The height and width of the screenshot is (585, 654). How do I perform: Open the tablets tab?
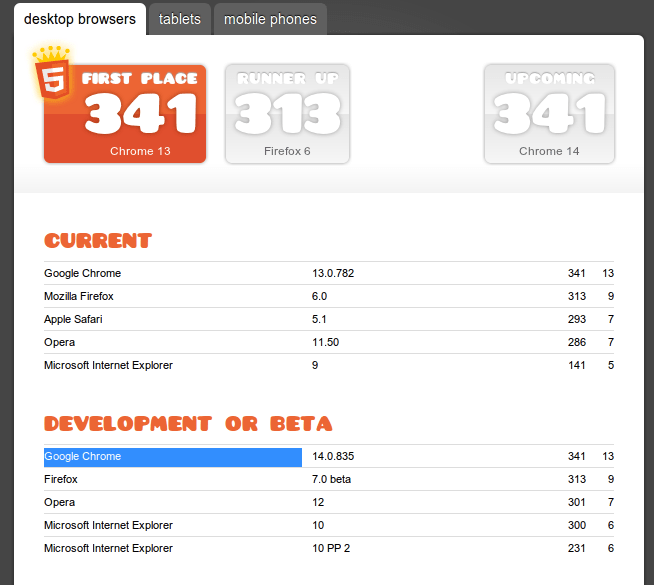point(180,19)
